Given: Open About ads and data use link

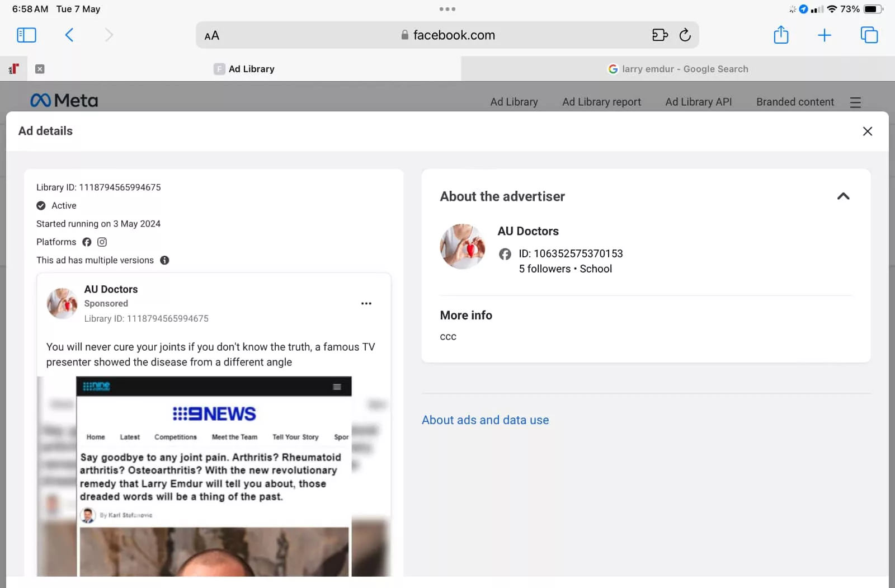Looking at the screenshot, I should point(485,420).
